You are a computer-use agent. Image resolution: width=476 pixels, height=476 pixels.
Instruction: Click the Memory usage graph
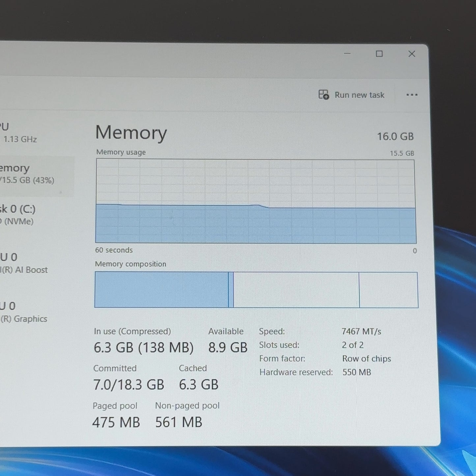point(256,201)
